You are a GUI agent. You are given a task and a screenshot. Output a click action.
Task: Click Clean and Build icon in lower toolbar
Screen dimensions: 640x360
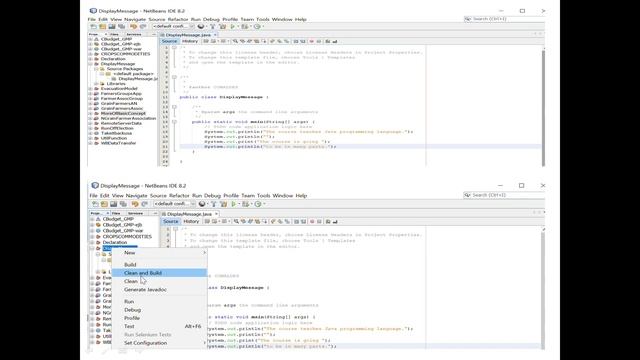tap(224, 204)
